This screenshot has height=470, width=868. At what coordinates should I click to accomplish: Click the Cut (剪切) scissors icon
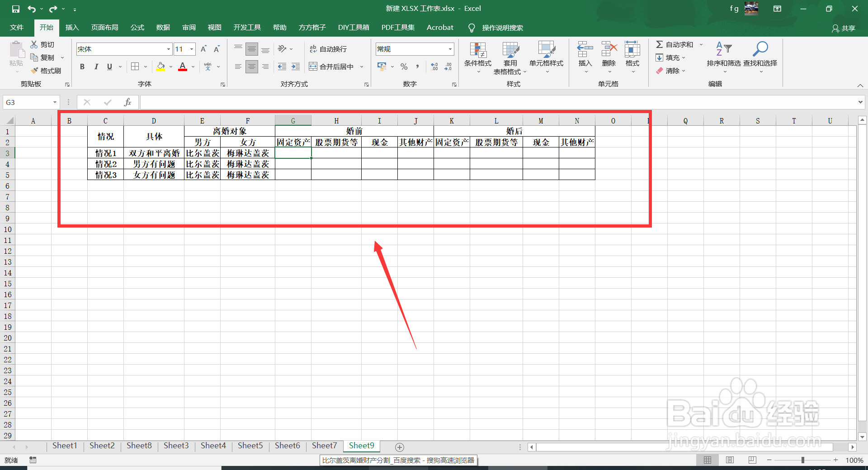[34, 44]
